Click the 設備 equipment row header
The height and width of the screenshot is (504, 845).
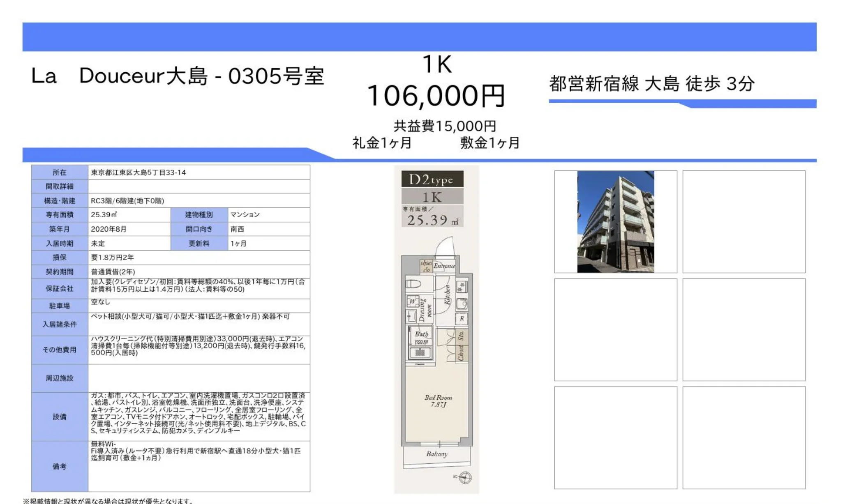tap(60, 417)
